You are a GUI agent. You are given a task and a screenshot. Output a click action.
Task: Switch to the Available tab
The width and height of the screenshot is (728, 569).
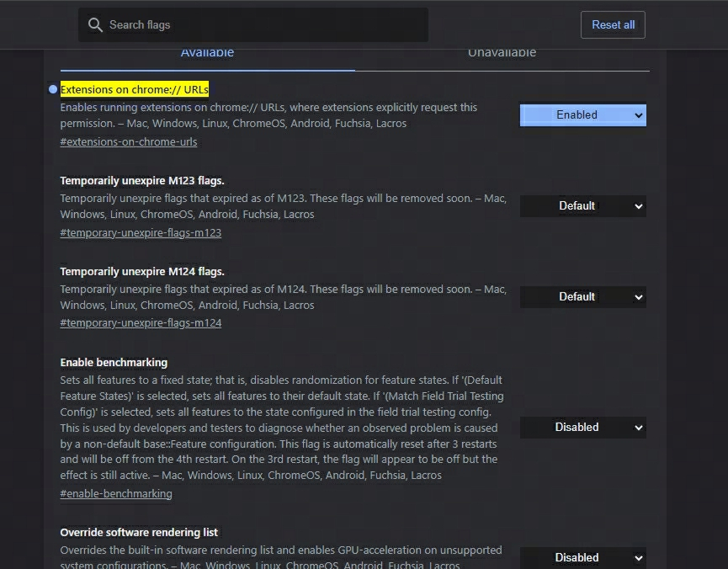coord(207,54)
